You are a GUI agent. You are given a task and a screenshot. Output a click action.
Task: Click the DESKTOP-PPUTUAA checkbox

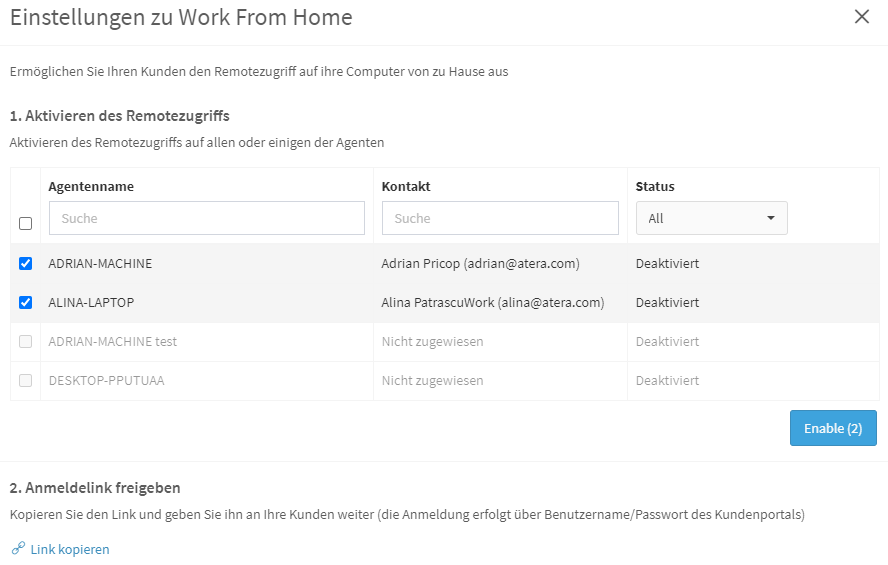click(25, 380)
